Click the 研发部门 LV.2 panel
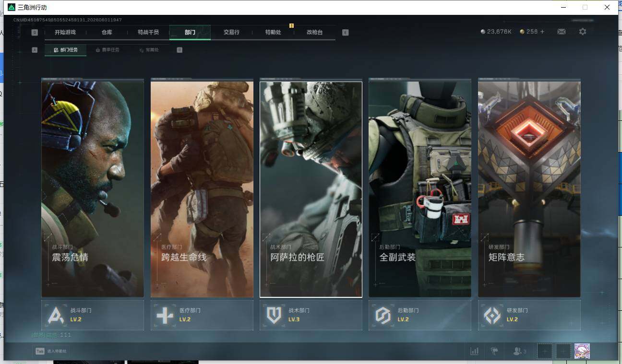This screenshot has height=364, width=622. point(529,315)
